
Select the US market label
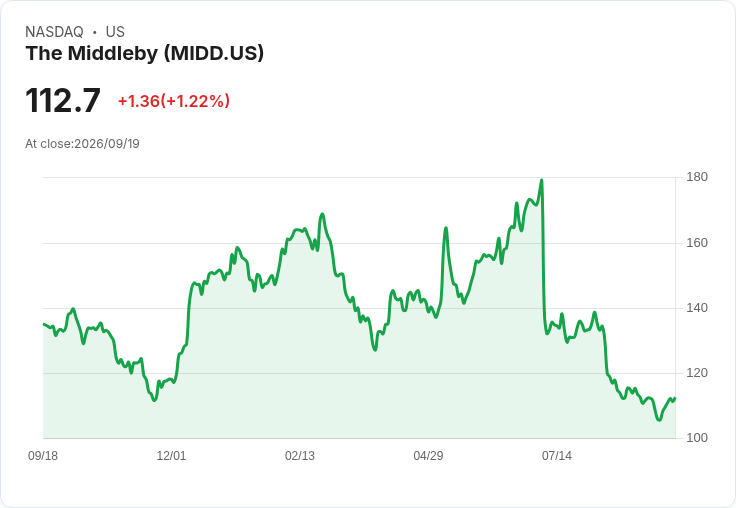pyautogui.click(x=115, y=32)
